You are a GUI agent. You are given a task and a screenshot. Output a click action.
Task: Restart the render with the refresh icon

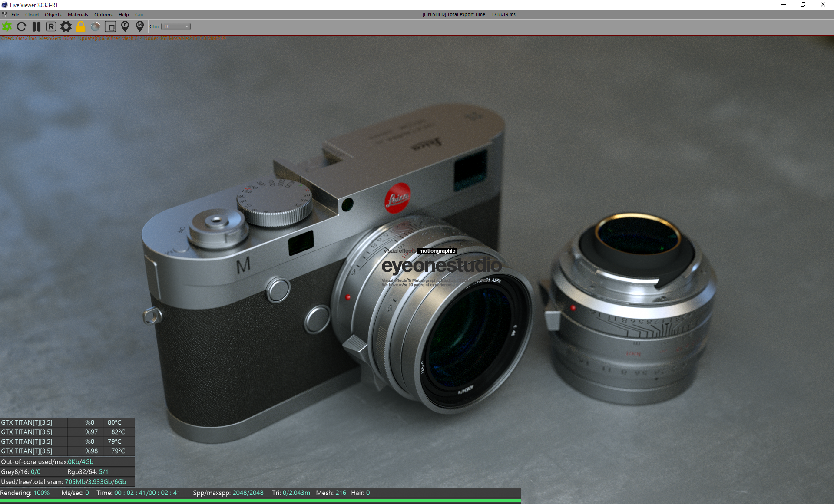tap(21, 26)
